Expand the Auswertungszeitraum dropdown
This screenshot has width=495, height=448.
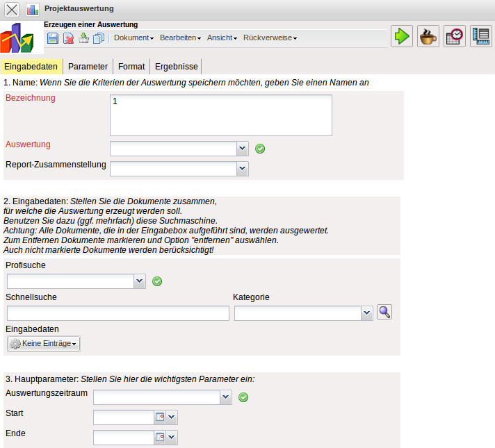pyautogui.click(x=225, y=397)
